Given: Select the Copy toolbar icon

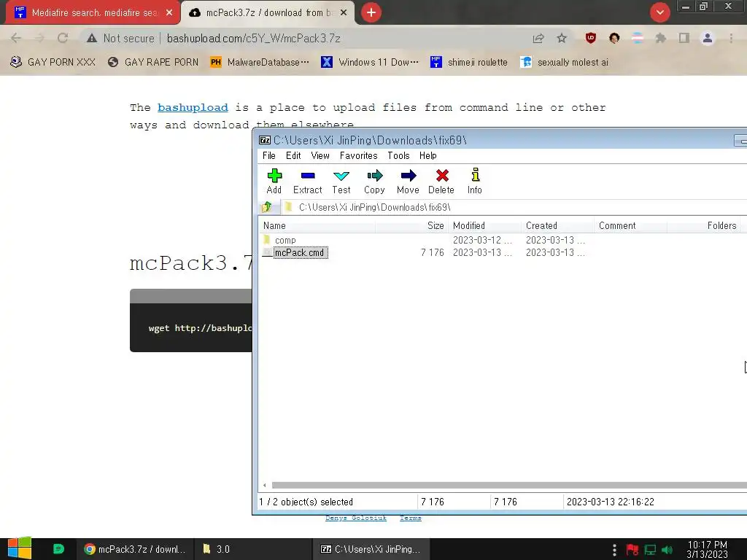Looking at the screenshot, I should (x=374, y=182).
